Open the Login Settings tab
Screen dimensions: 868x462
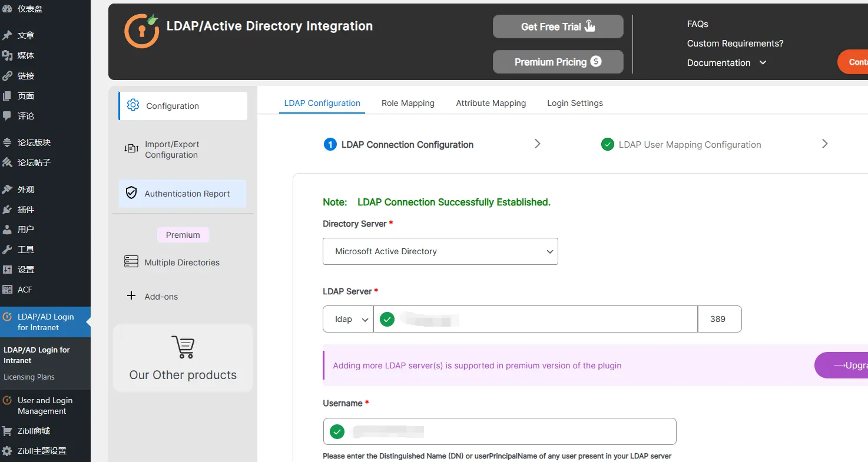coord(575,103)
